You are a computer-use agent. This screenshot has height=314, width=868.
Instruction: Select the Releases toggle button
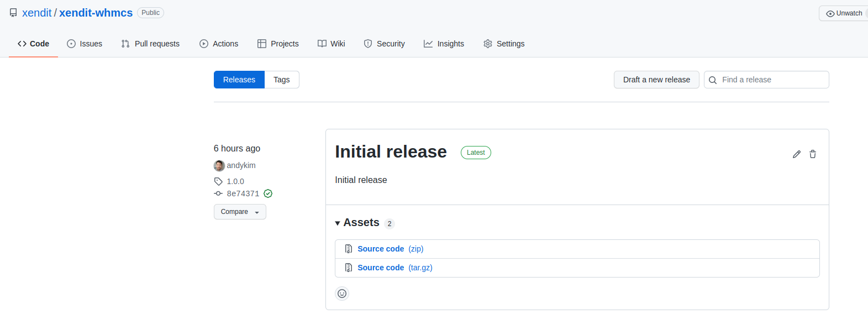coord(239,80)
